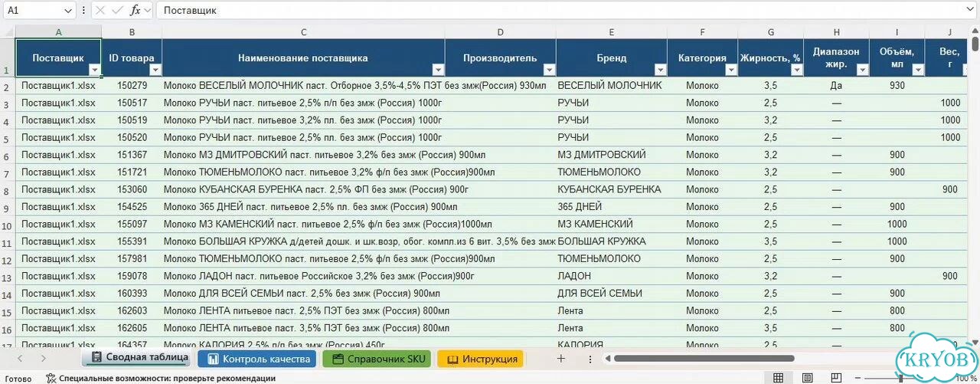Click accessibility recommendations status message
The image size is (980, 384).
point(167,378)
